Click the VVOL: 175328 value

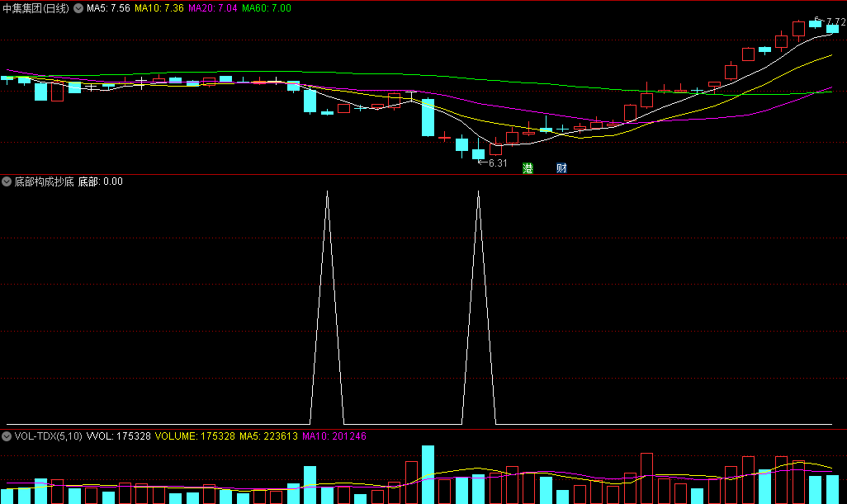point(118,436)
